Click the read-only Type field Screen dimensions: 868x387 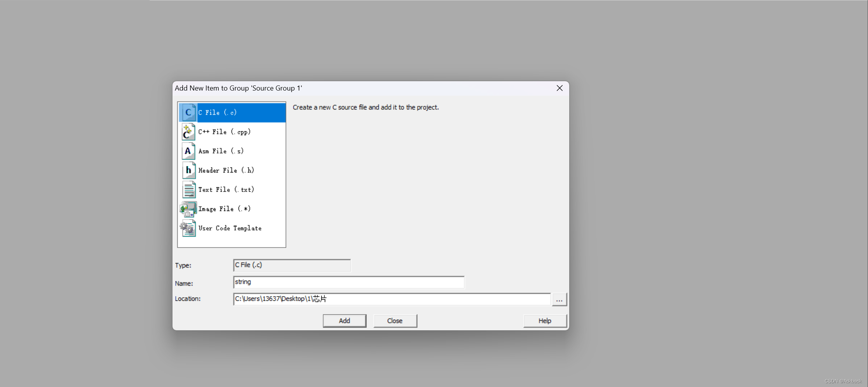tap(292, 265)
